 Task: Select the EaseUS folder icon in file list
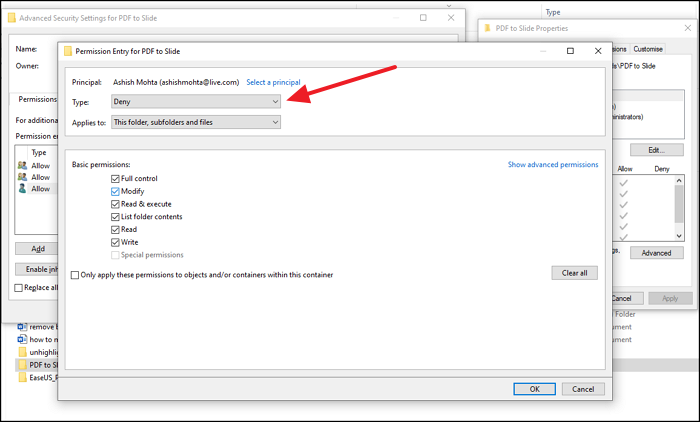(x=22, y=377)
